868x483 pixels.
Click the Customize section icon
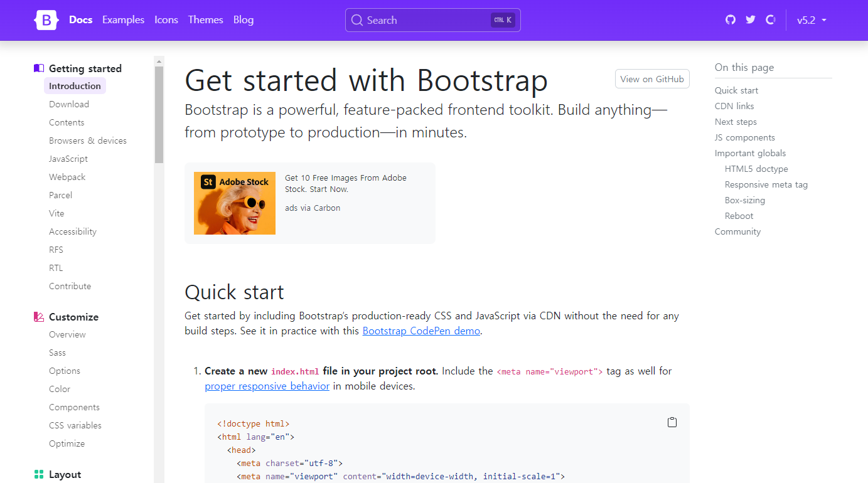[39, 317]
